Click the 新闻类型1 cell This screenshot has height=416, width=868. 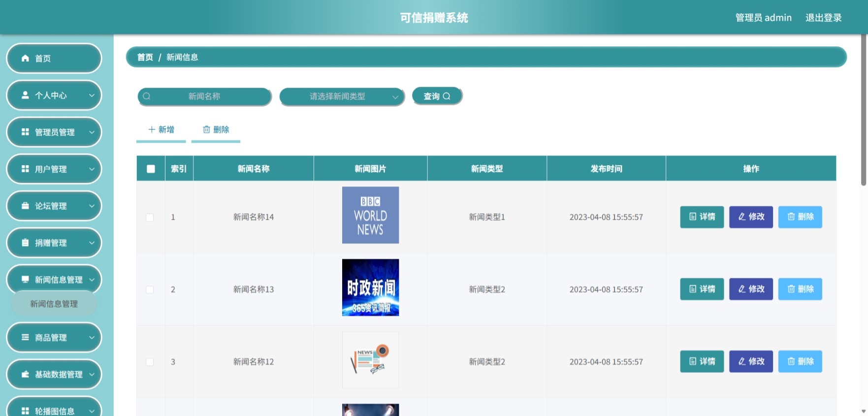(x=487, y=217)
